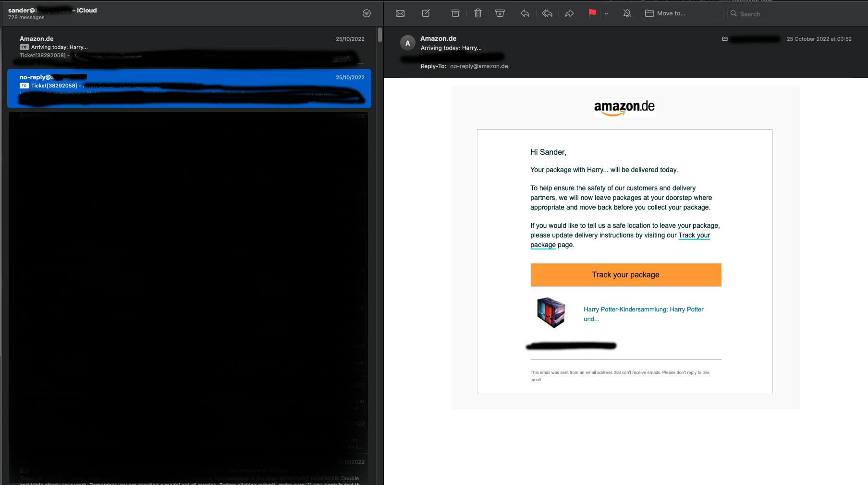Archive the selected message
The height and width of the screenshot is (485, 868).
point(455,13)
